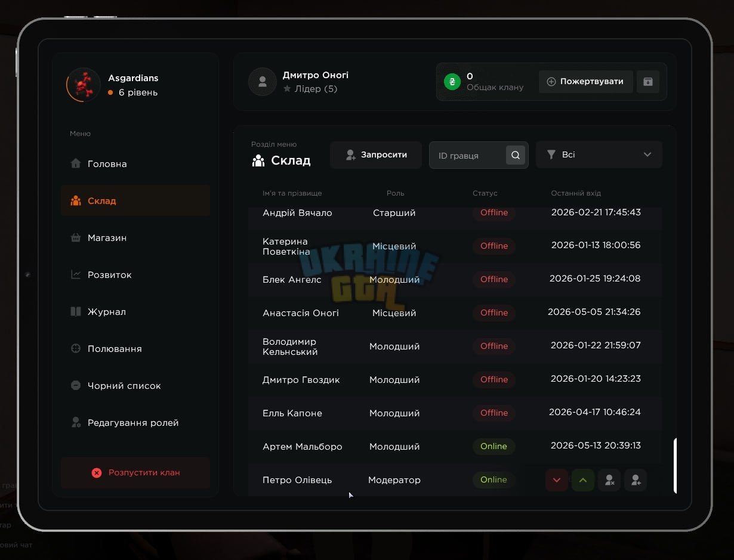This screenshot has height=560, width=734.
Task: Focus the ID гравця input field
Action: tap(467, 155)
